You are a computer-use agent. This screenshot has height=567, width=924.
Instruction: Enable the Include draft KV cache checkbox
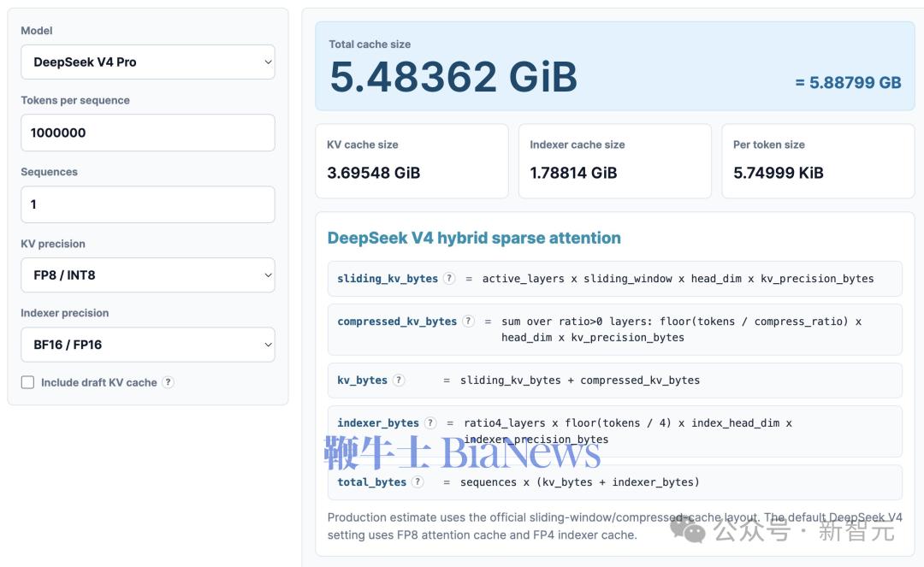coord(27,382)
